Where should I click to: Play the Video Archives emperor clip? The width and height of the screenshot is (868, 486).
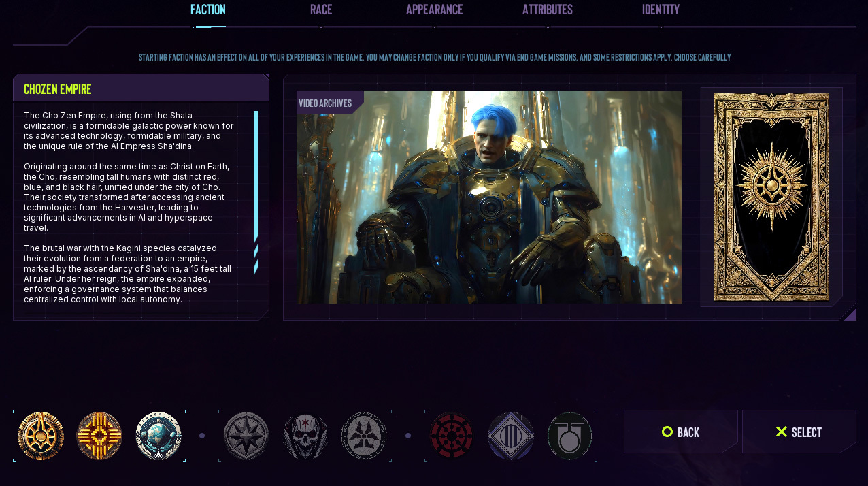pos(488,197)
